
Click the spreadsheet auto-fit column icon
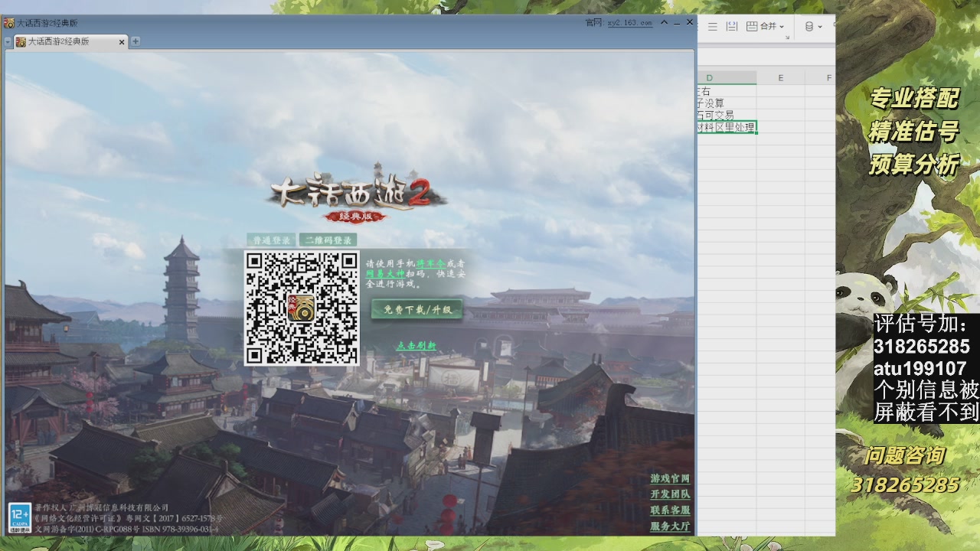(731, 27)
